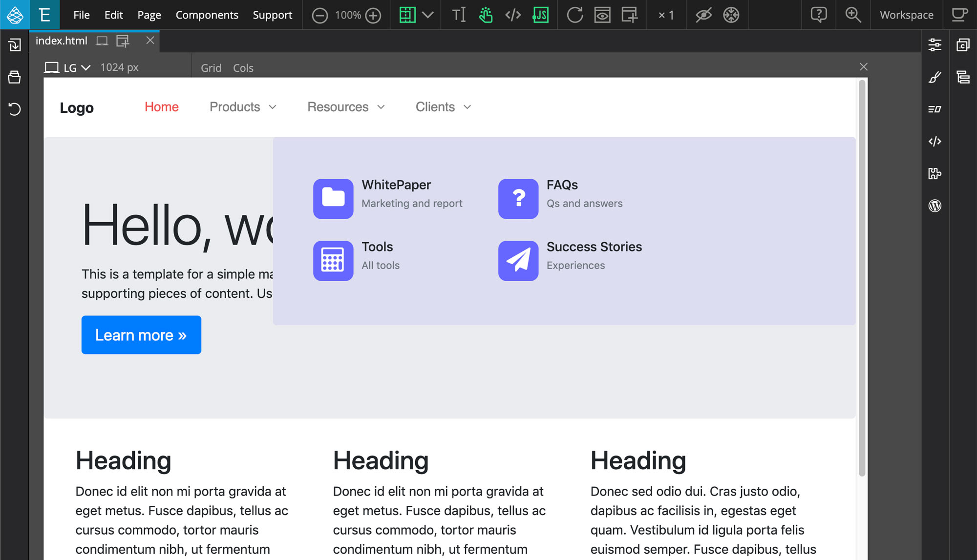The width and height of the screenshot is (977, 560).
Task: Click the undo arrow in left sidebar
Action: (x=15, y=109)
